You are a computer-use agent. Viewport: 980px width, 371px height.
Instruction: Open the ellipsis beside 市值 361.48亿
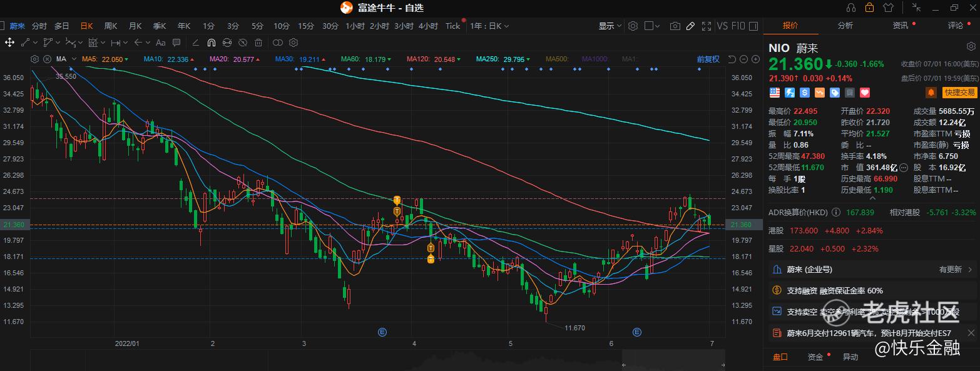903,168
